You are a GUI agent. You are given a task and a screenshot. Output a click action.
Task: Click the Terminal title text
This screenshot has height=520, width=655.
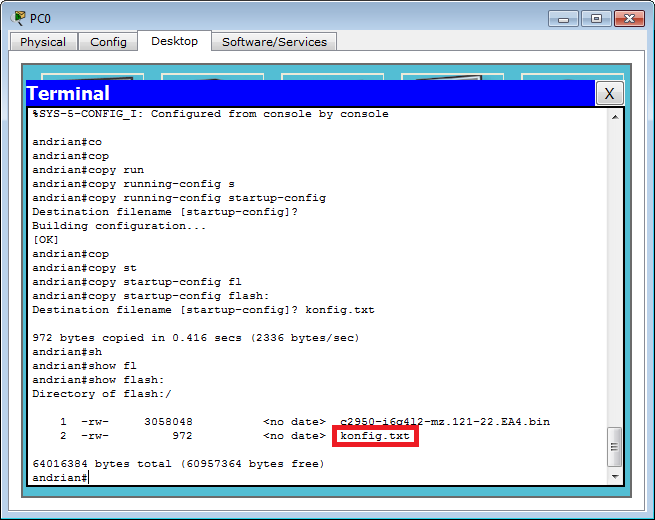tap(68, 93)
